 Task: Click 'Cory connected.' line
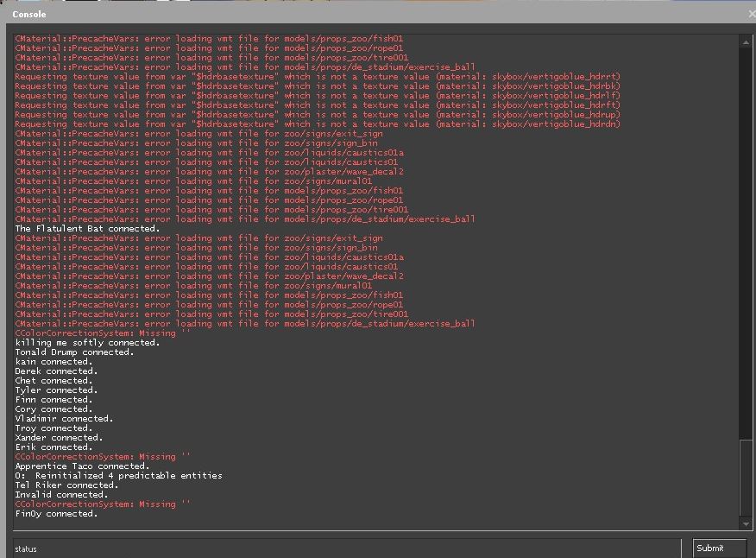54,409
